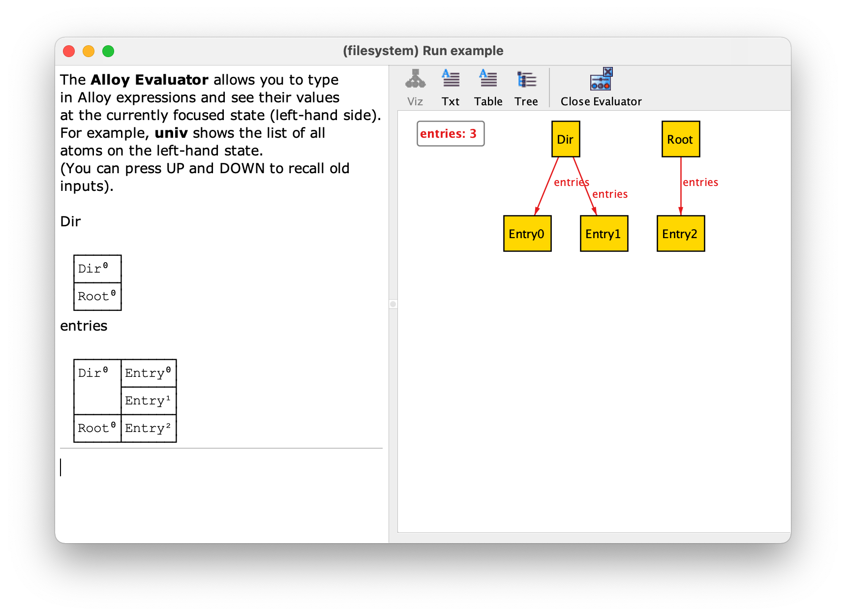The height and width of the screenshot is (616, 846).
Task: Minimize the window with the yellow button
Action: point(89,51)
